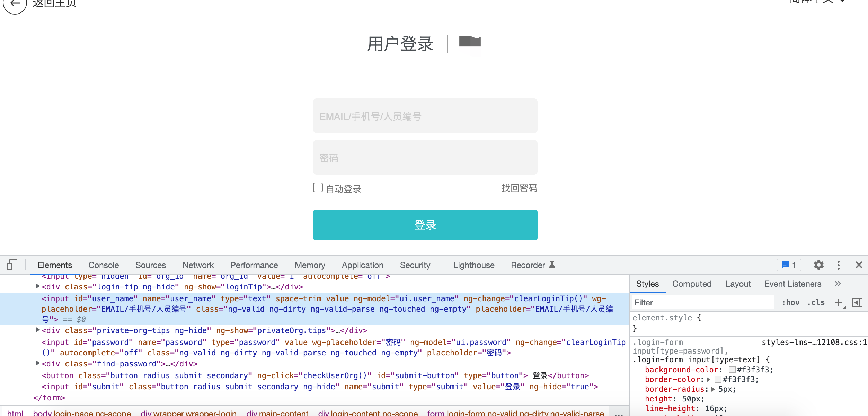Click the issues counter badge showing 1
The height and width of the screenshot is (416, 868).
[789, 265]
